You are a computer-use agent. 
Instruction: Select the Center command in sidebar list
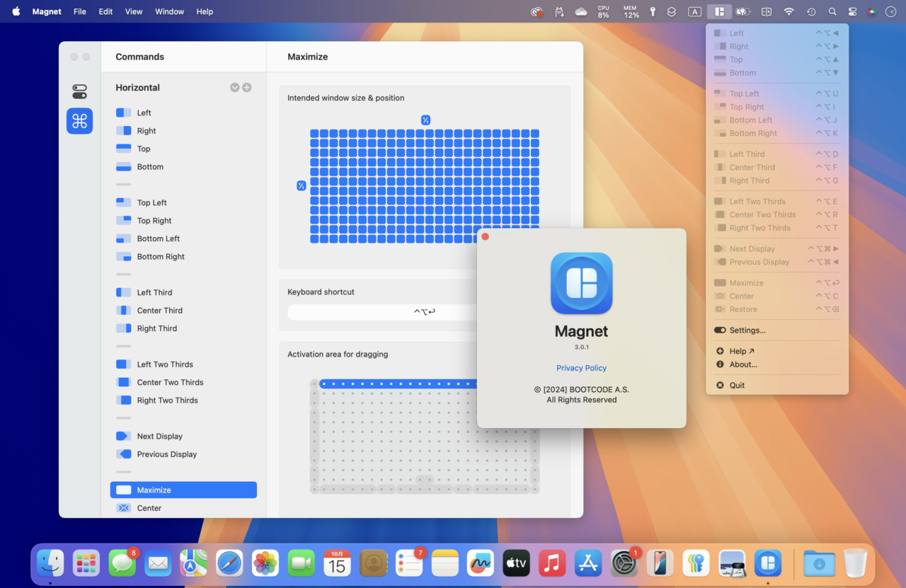[183, 508]
